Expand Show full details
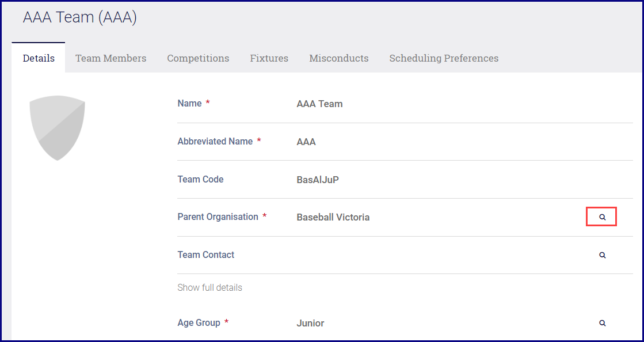 tap(209, 287)
